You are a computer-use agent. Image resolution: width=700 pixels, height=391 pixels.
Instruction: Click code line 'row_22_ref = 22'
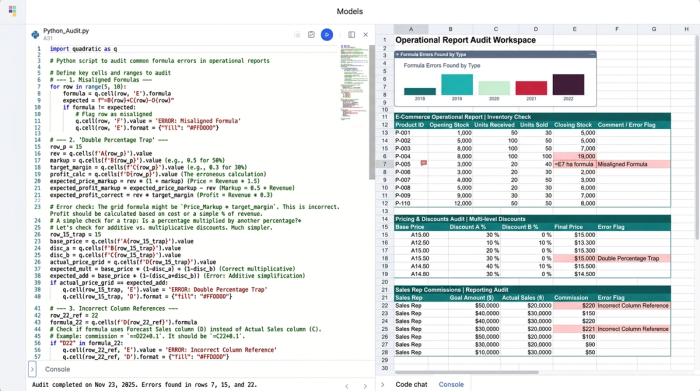(x=74, y=315)
